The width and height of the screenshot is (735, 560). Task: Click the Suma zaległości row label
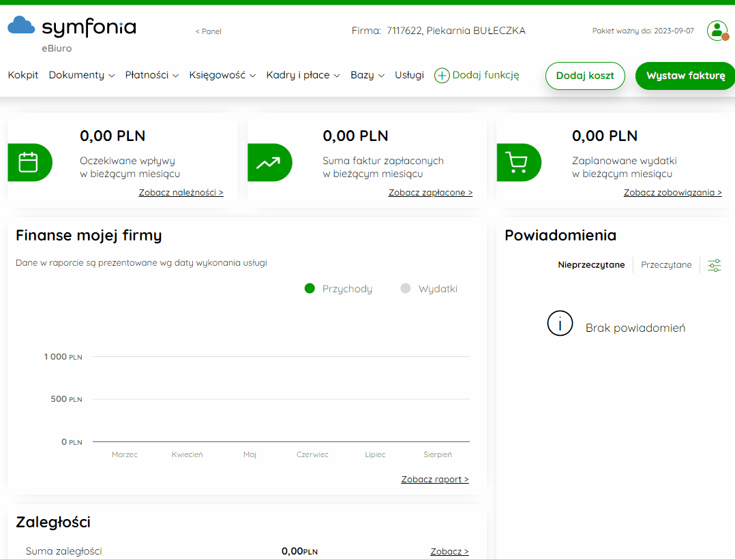point(64,551)
